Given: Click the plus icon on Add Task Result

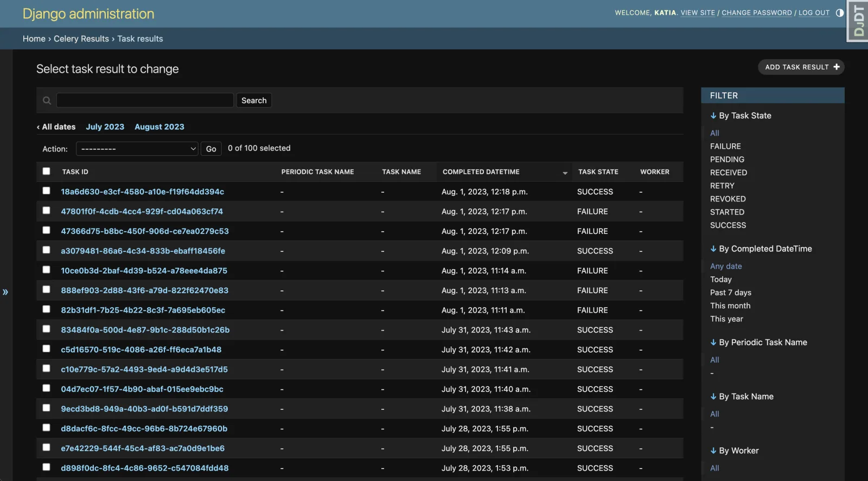Looking at the screenshot, I should tap(837, 67).
